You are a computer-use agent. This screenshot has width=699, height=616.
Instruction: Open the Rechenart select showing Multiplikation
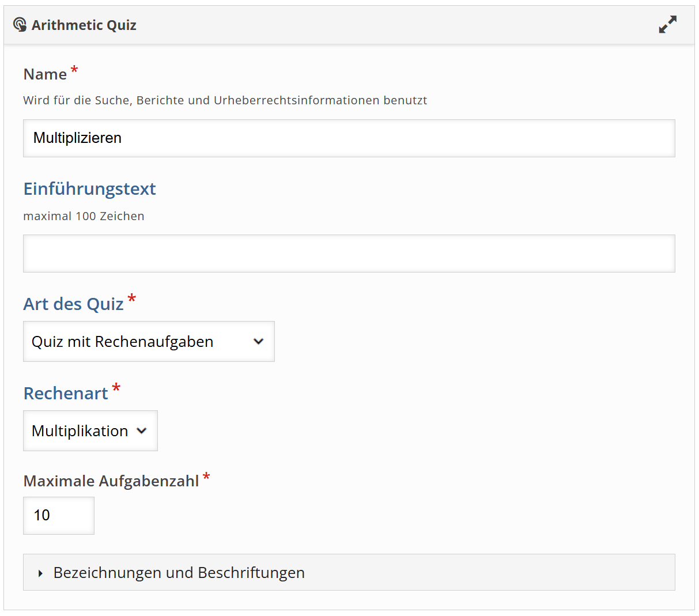click(x=90, y=431)
